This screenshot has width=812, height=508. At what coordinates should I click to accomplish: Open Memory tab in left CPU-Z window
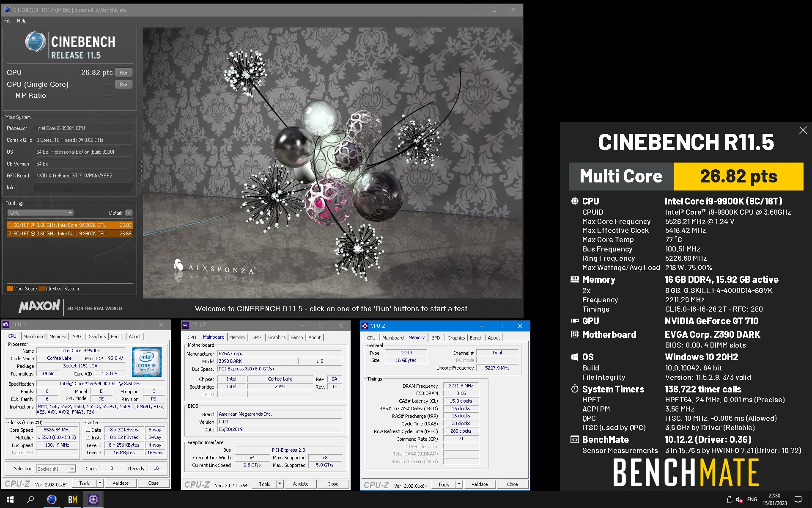pyautogui.click(x=58, y=337)
